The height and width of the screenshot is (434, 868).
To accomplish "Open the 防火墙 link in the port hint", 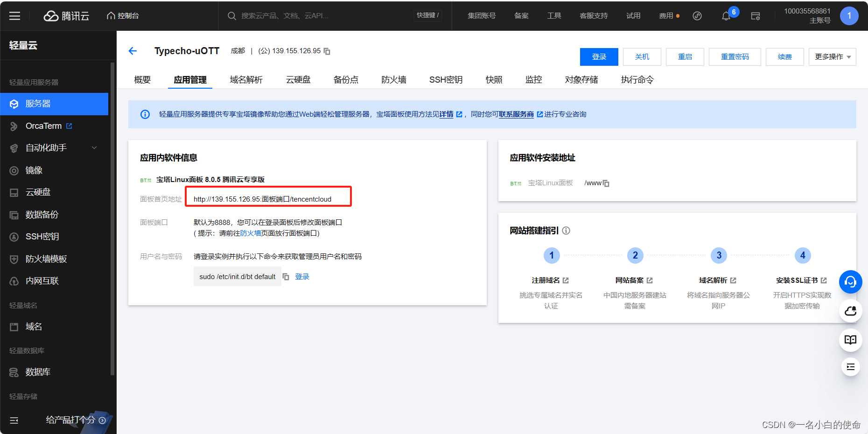I will pos(251,233).
